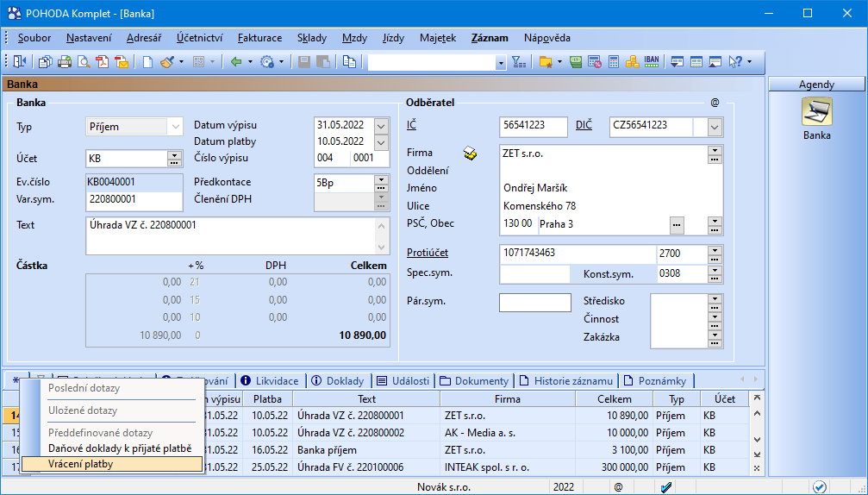868x495 pixels.
Task: Open print preview with the magnifier icon
Action: coord(84,62)
